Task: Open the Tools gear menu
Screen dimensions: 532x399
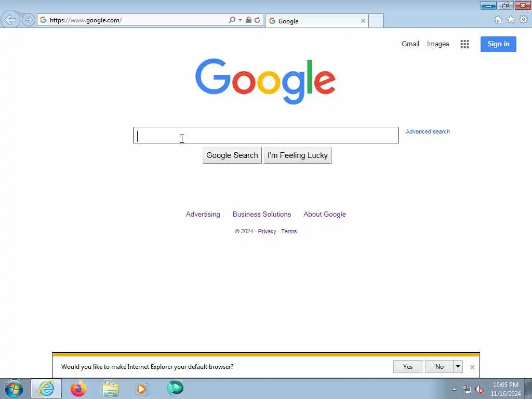Action: [x=524, y=20]
